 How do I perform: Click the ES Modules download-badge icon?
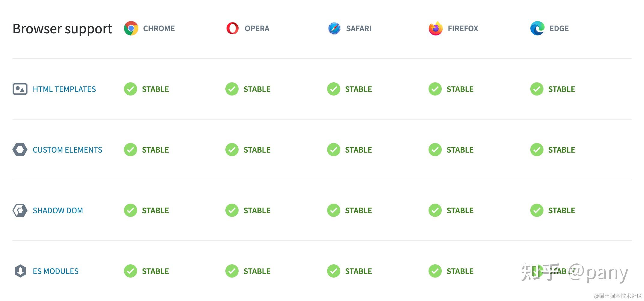click(20, 271)
